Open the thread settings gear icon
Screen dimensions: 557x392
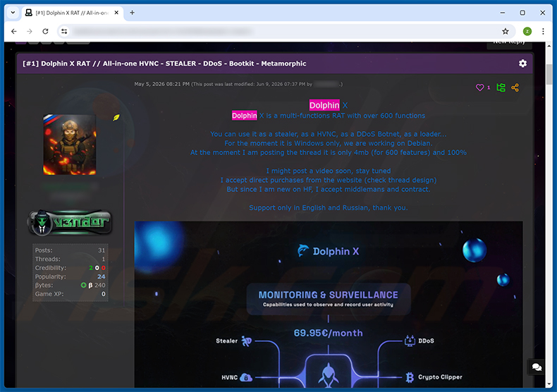coord(522,63)
